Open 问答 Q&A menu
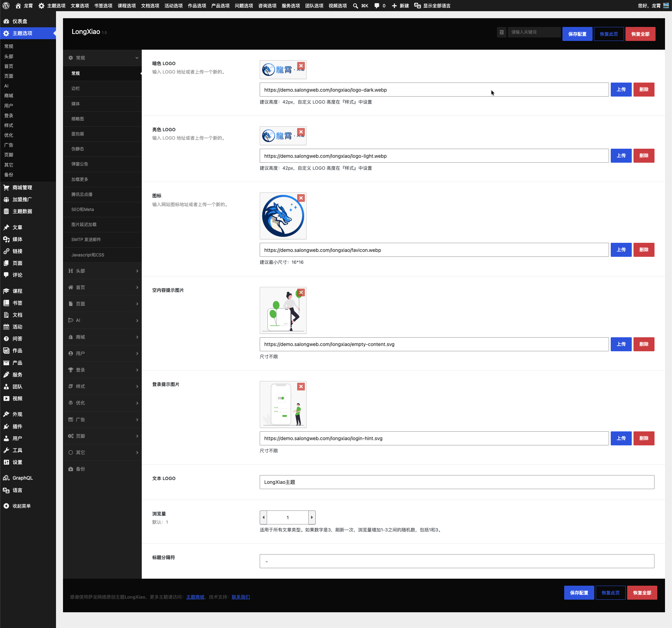 pyautogui.click(x=28, y=339)
